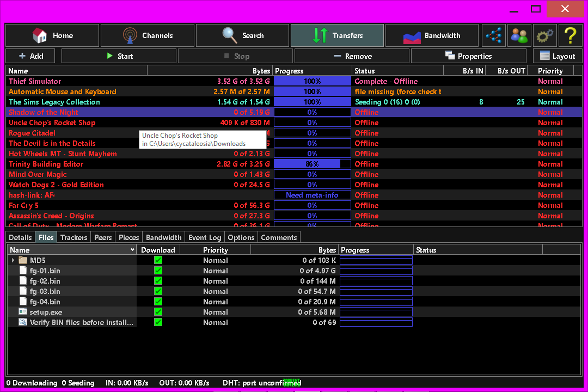Expand the MD5 folder tree
This screenshot has width=588, height=392.
pos(13,261)
